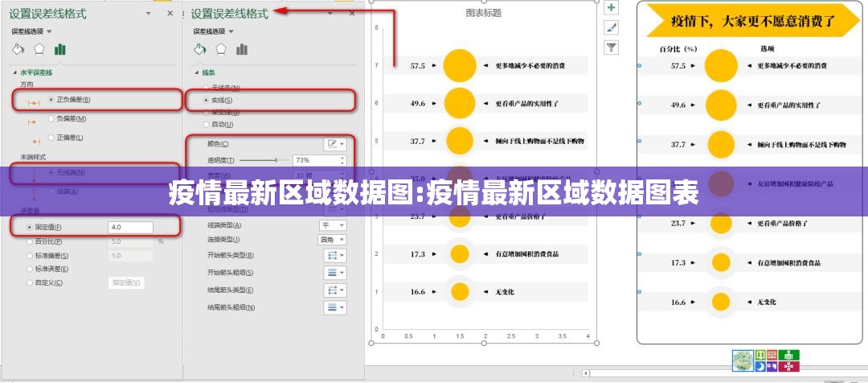This screenshot has height=383, width=868.
Task: Open the 开始箭头类型 arrow type dropdown
Action: 334,255
